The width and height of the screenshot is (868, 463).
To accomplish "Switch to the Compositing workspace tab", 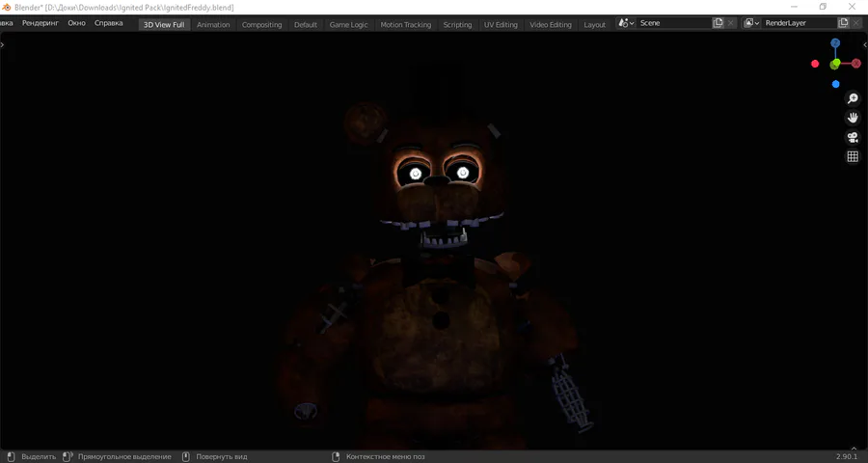I will pos(261,24).
